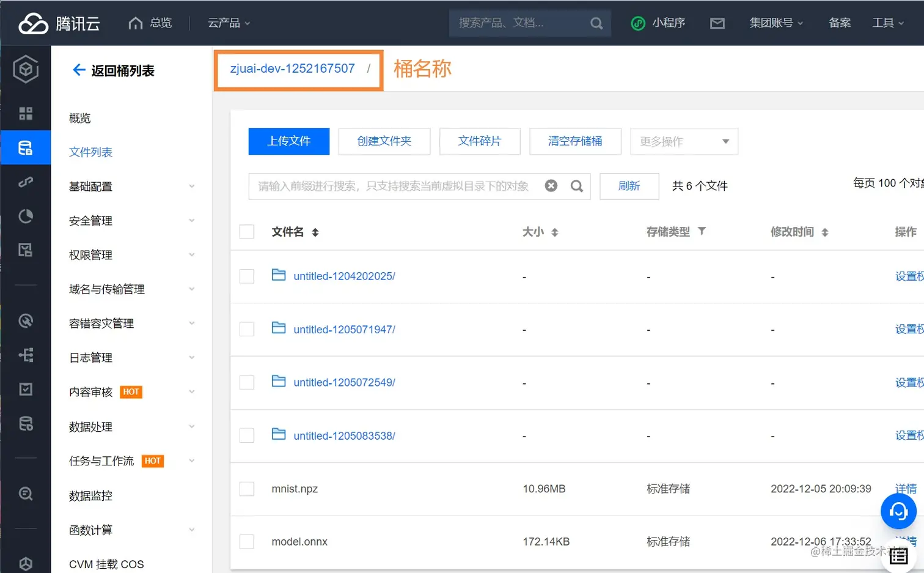
Task: Open the circular lightning sidebar icon
Action: pos(26,320)
